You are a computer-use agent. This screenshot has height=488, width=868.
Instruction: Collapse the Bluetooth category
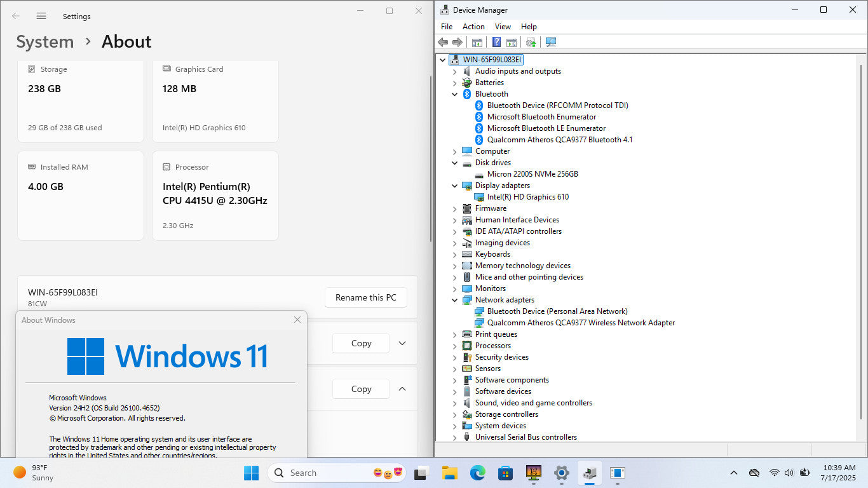click(454, 94)
